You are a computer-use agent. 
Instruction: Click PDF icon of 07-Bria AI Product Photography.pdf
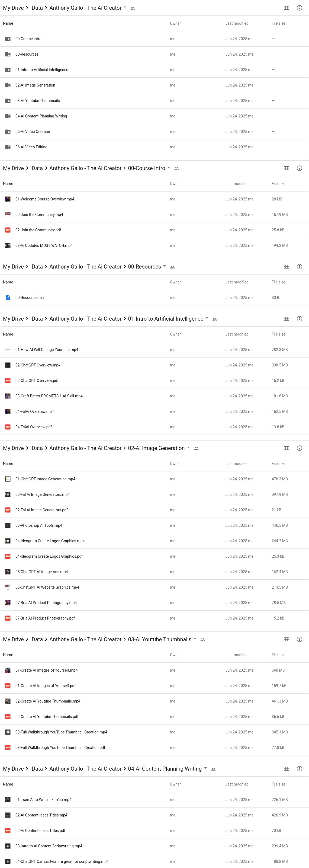pyautogui.click(x=8, y=618)
